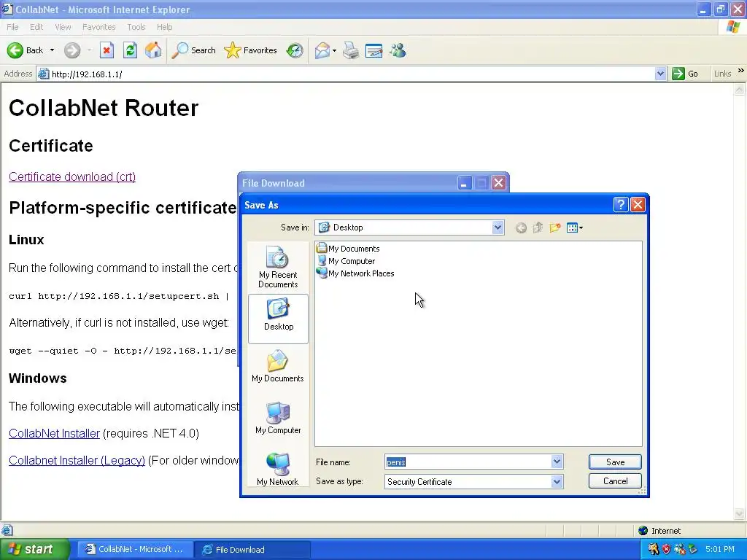
Task: Create new folder in Save As dialog
Action: point(554,227)
